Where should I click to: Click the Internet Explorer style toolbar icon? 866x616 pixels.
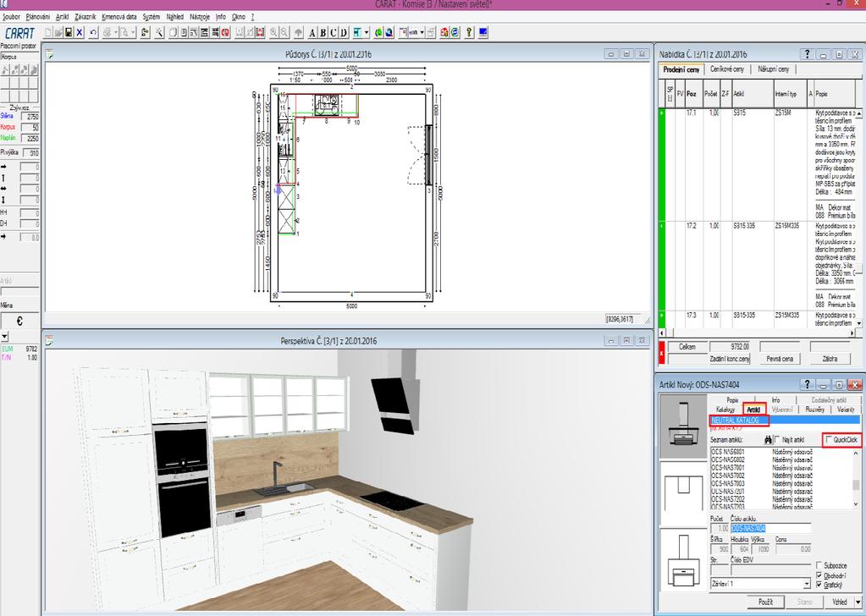455,32
